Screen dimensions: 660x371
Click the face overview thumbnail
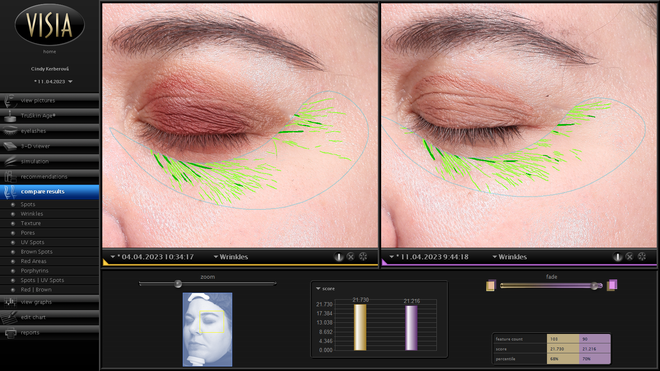tap(208, 329)
